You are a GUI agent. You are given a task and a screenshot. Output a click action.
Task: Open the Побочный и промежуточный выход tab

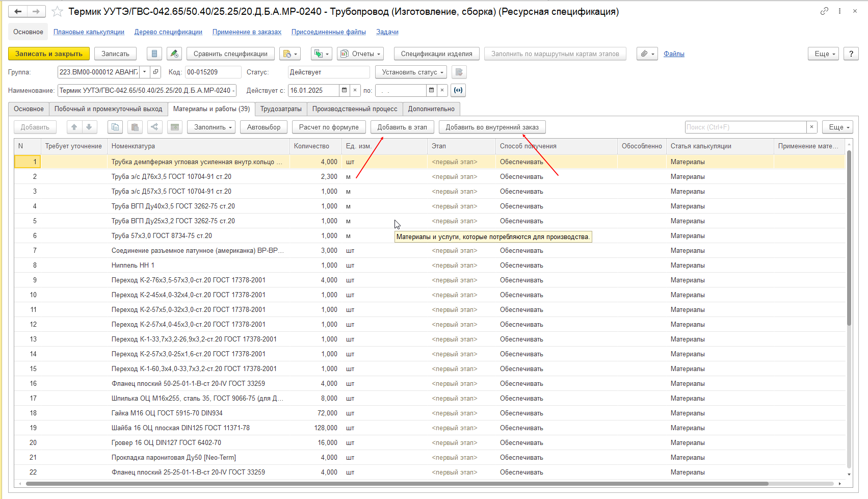(x=108, y=109)
